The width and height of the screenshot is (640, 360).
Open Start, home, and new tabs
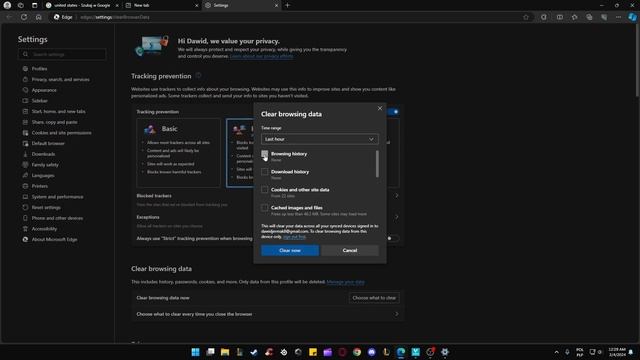coord(58,111)
